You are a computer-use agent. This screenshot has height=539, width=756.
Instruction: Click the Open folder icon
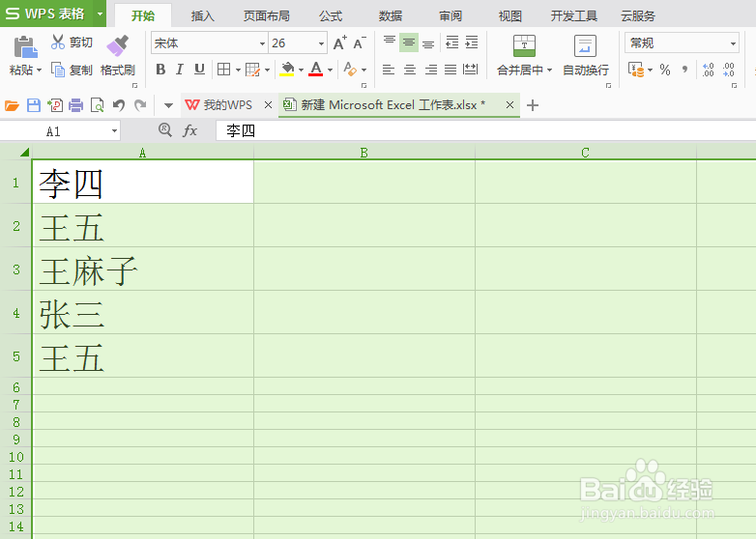(x=12, y=105)
